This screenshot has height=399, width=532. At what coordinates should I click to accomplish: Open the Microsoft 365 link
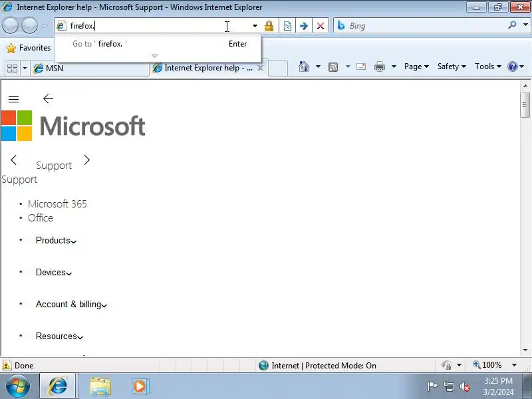(57, 204)
